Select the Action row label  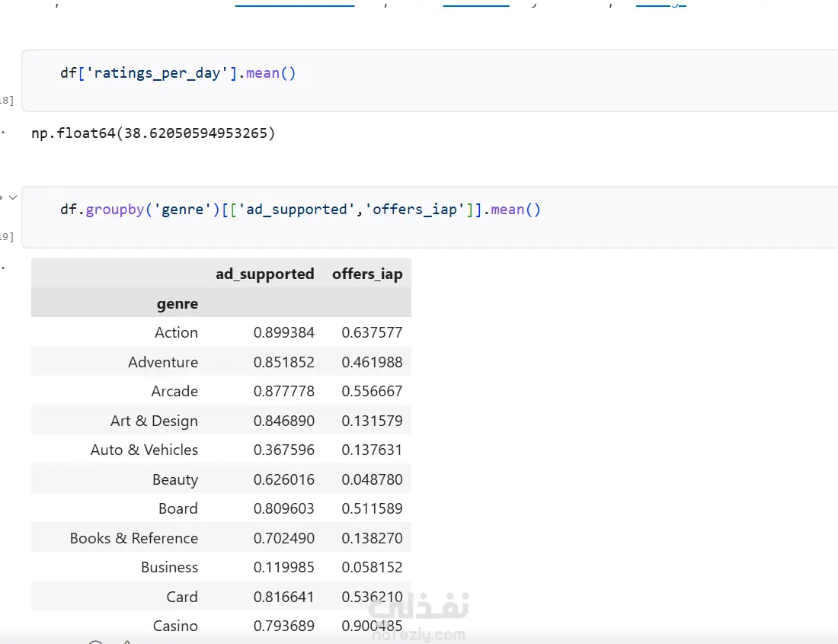tap(177, 332)
